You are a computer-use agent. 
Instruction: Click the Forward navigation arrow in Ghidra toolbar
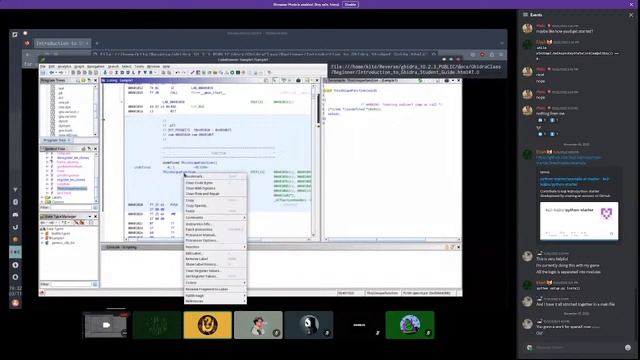60,73
